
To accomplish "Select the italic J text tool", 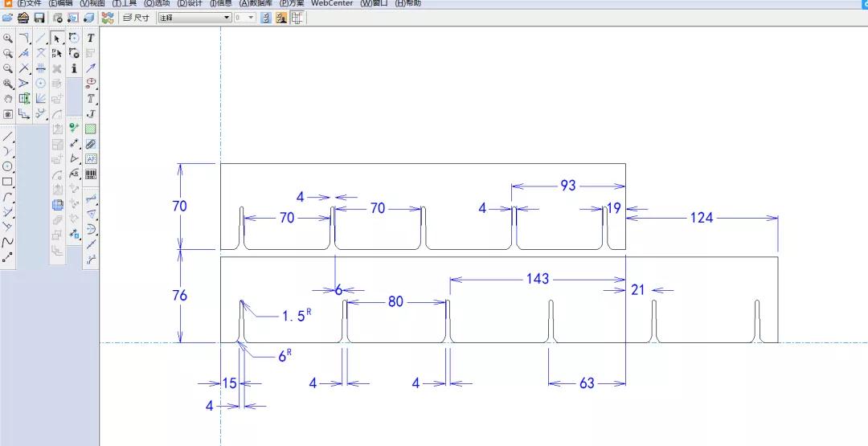I will pos(91,114).
